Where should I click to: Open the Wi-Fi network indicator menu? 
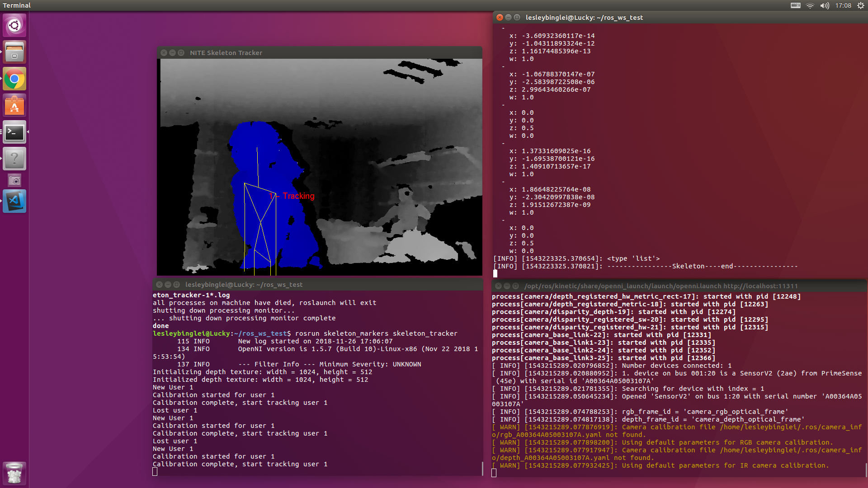point(810,5)
